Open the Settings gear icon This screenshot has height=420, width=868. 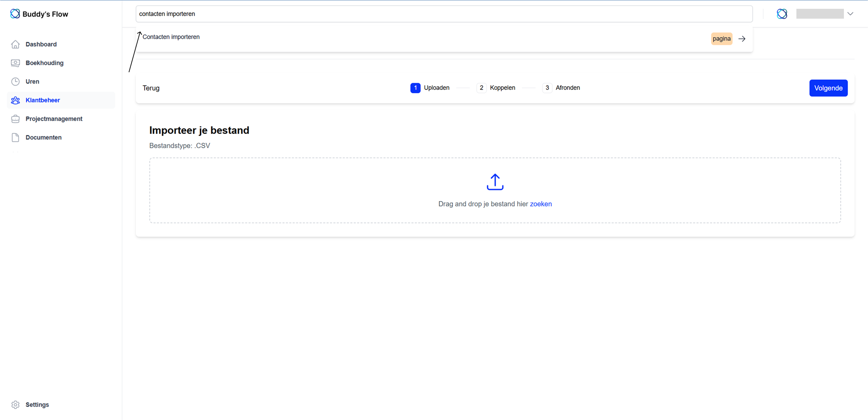pos(15,405)
